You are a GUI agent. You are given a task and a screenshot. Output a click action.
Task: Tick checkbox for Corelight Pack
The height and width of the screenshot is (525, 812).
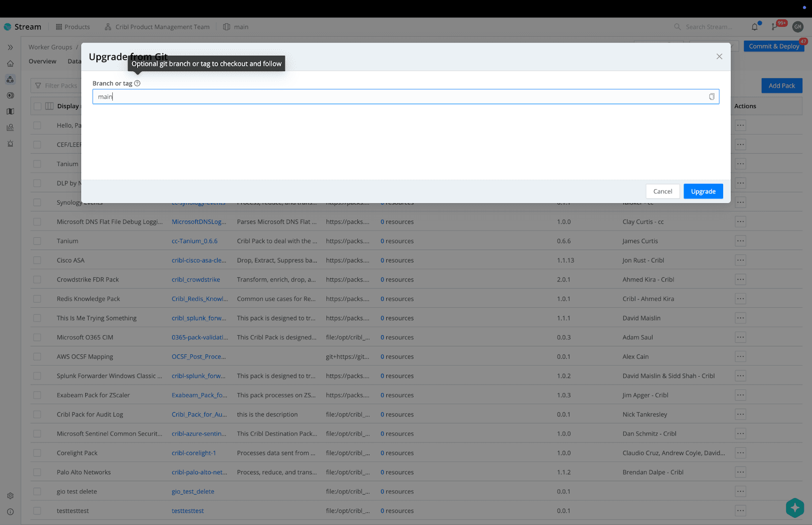click(37, 453)
